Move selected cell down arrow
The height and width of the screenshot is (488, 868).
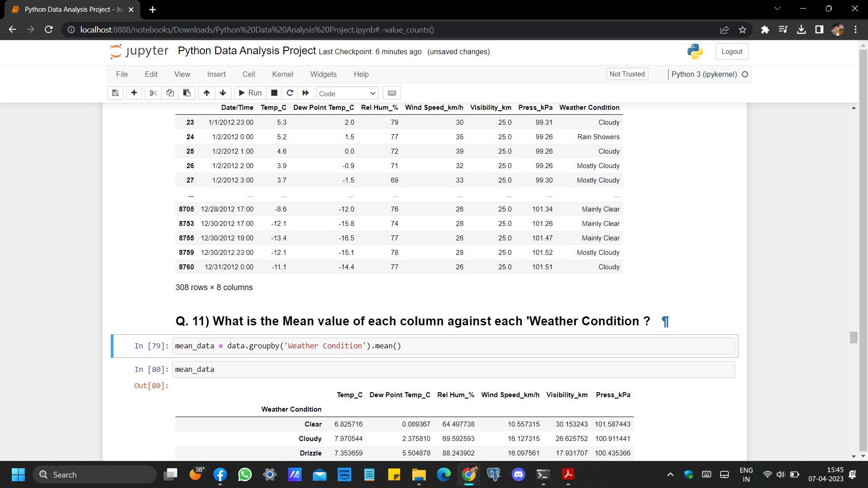tap(223, 93)
